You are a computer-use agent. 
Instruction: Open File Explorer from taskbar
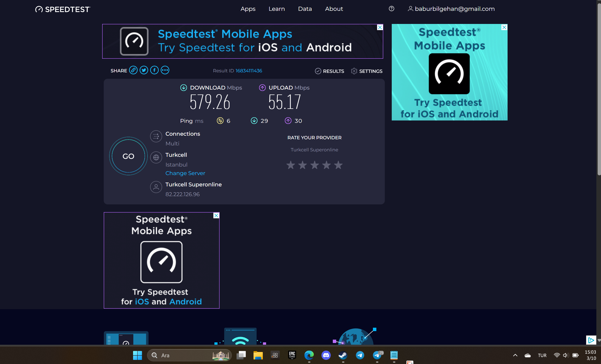[x=258, y=355]
